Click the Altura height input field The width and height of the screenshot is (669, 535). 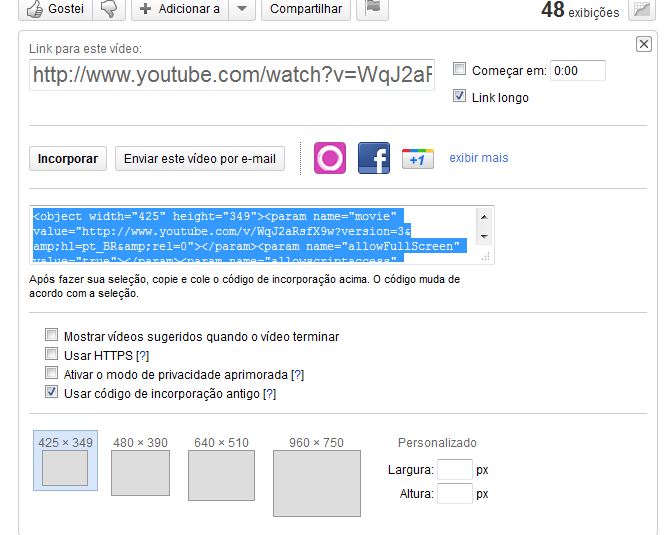(455, 494)
